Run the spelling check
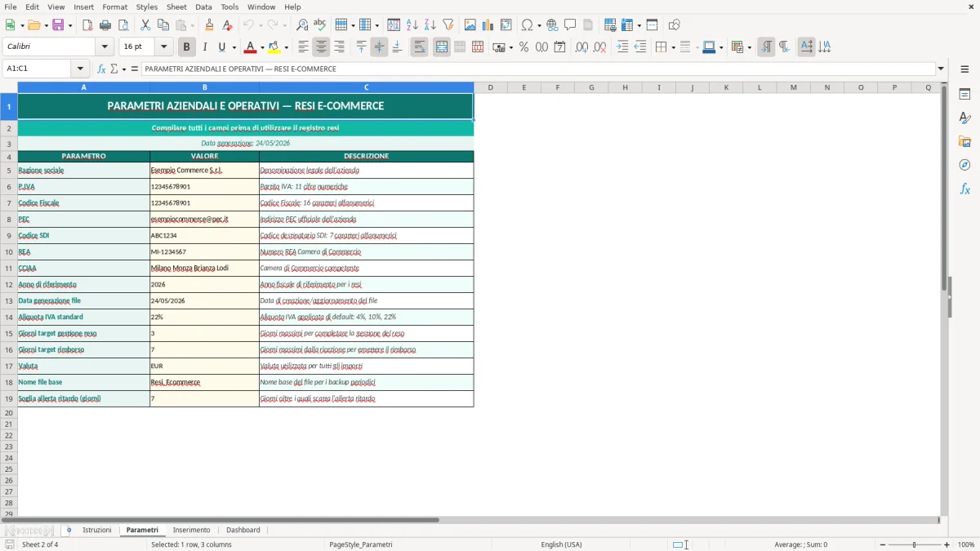 point(319,25)
